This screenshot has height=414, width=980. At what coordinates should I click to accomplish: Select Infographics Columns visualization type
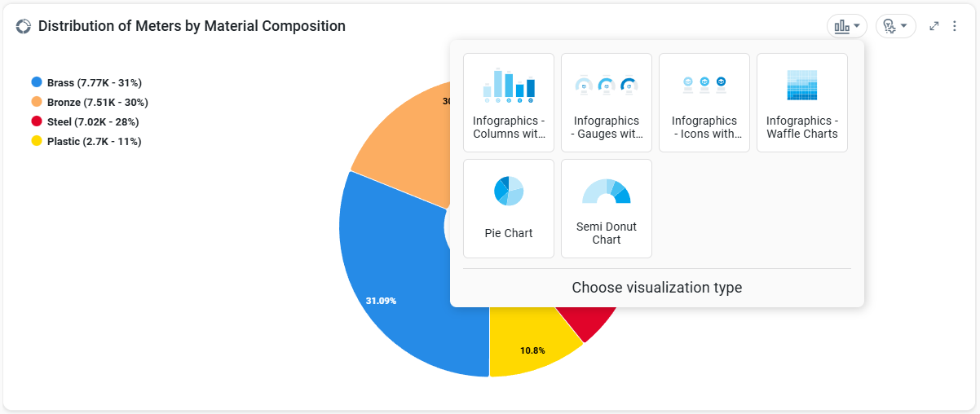tap(509, 103)
